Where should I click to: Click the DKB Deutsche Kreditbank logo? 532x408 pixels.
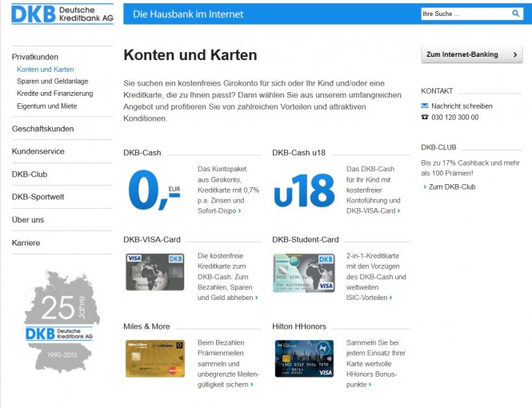(62, 14)
